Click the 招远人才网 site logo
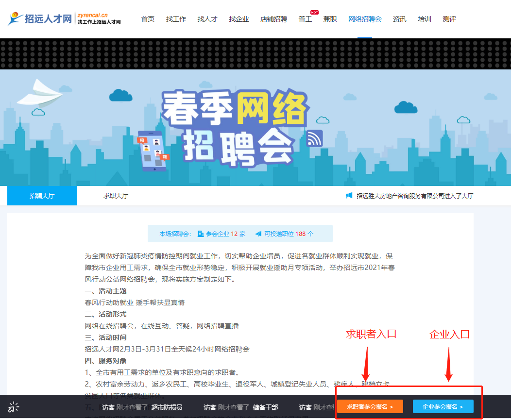511x420 pixels. [64, 19]
